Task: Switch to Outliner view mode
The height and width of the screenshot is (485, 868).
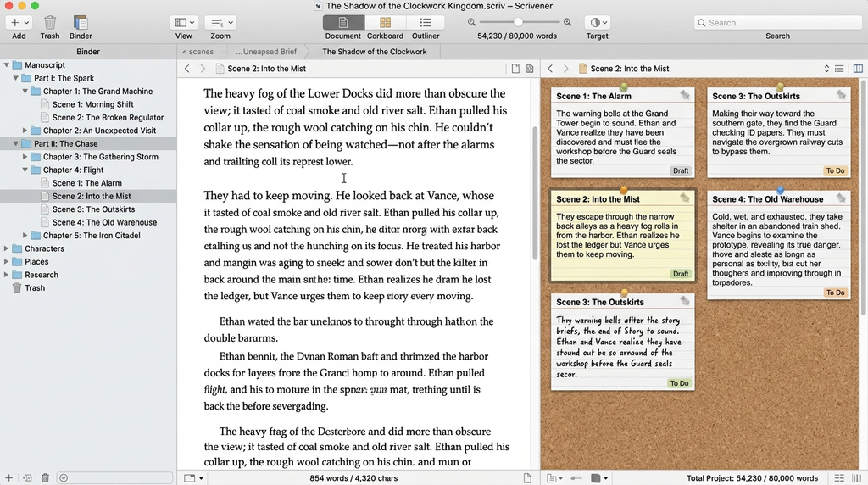Action: coord(426,23)
